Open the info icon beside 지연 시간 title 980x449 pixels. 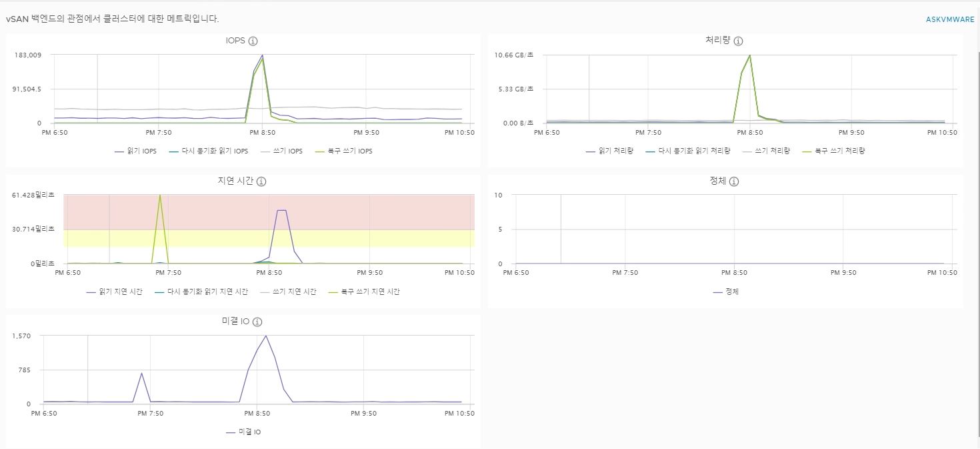point(261,181)
